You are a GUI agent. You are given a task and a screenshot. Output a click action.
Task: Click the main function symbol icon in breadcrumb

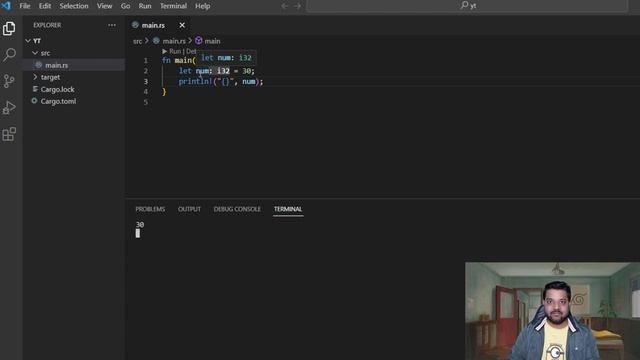(199, 40)
